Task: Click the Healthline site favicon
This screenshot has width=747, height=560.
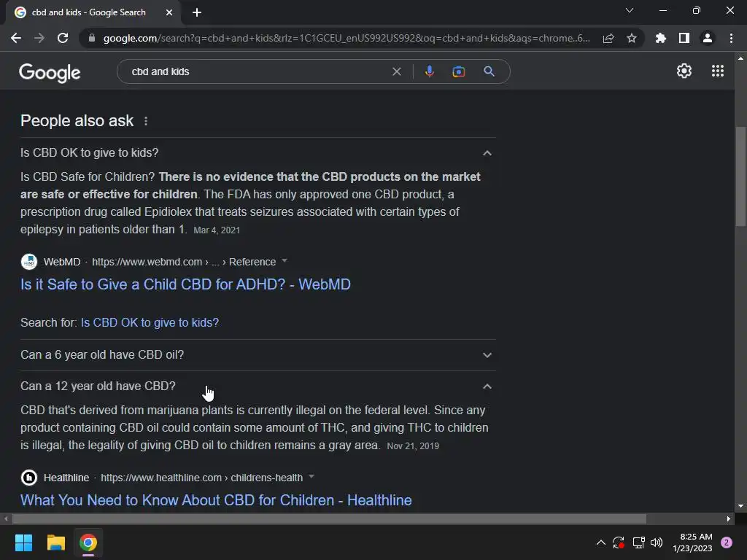Action: pos(29,477)
